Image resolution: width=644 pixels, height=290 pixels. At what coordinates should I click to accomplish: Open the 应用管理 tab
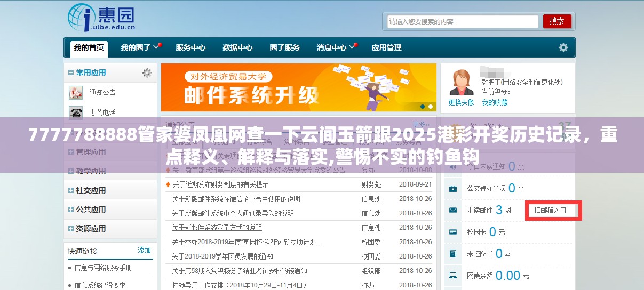pyautogui.click(x=386, y=47)
